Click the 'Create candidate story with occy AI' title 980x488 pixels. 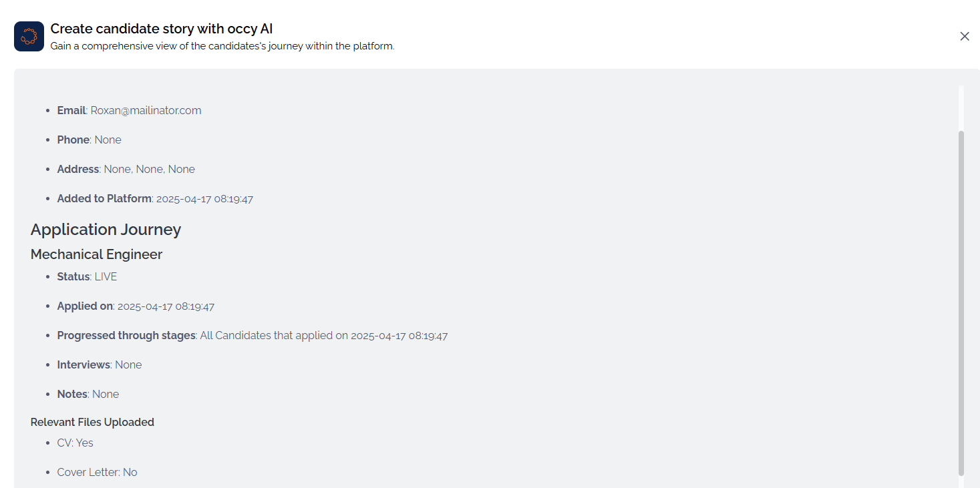coord(161,29)
